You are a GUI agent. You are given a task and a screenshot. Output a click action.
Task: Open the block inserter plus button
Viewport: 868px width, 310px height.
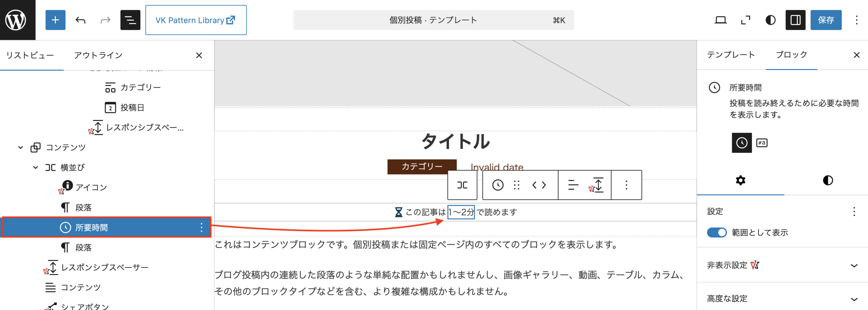[55, 20]
